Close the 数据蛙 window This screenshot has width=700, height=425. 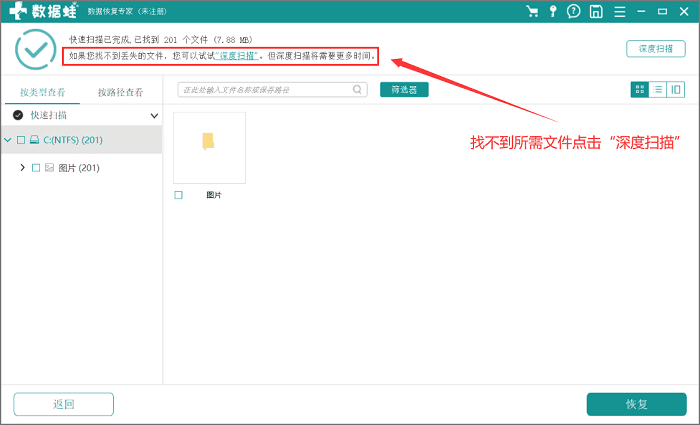684,12
